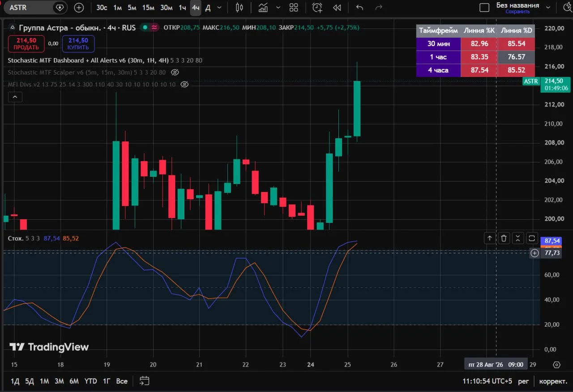Screen dimensions: 573x392
Task: Move the stochastic pane up
Action: [490, 238]
